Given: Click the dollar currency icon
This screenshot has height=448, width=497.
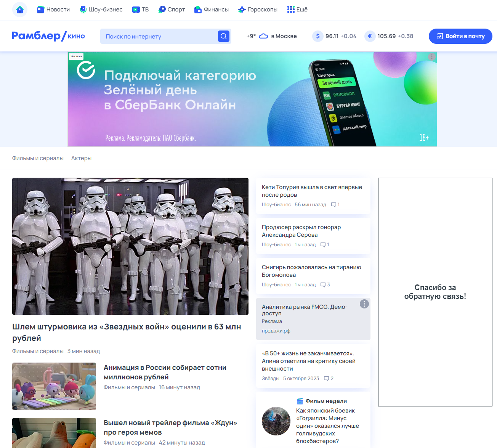Looking at the screenshot, I should pos(317,36).
